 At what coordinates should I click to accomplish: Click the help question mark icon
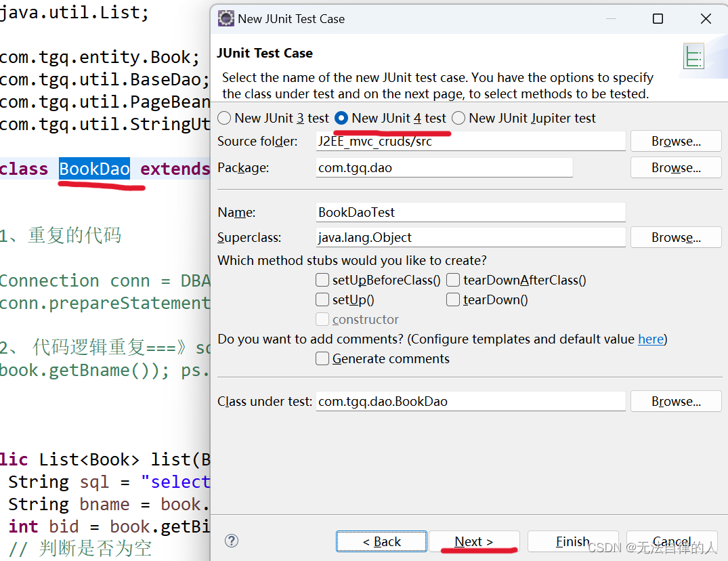(x=231, y=541)
